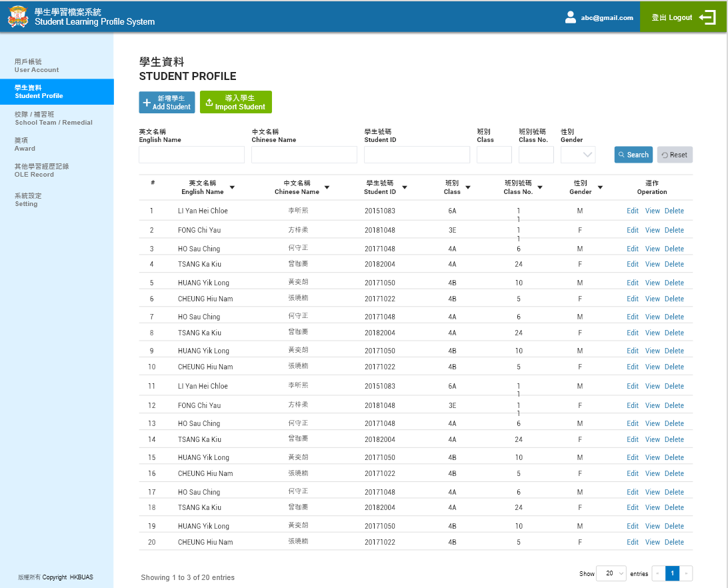Navigate to OLE Record page
This screenshot has width=728, height=588.
point(41,170)
